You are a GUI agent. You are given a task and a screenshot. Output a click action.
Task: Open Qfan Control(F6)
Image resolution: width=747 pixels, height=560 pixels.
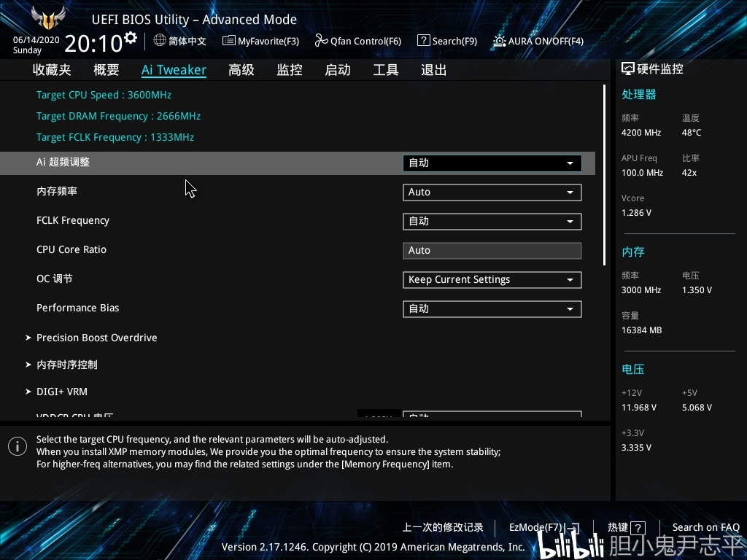[x=357, y=41]
